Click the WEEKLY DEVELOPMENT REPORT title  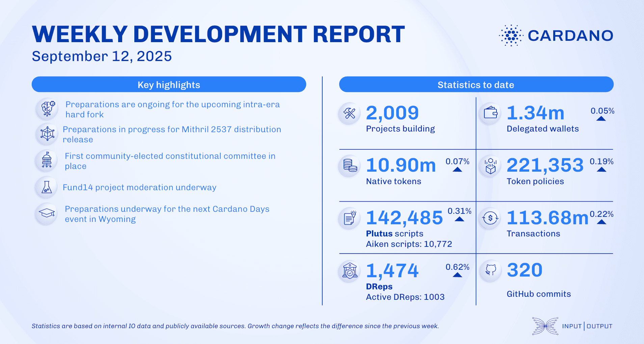point(218,34)
